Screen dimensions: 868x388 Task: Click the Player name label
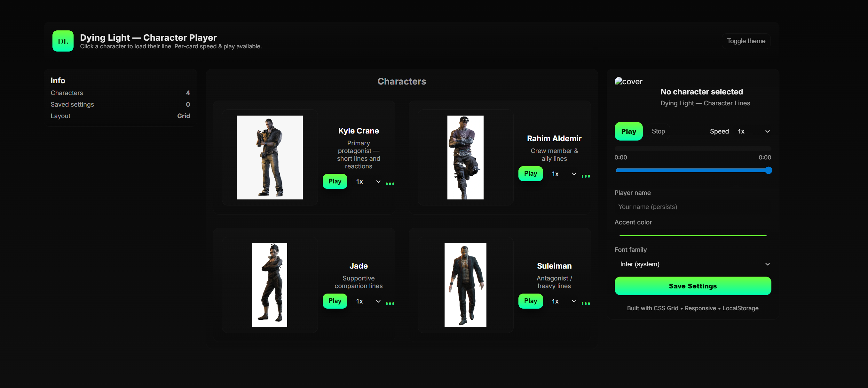point(633,193)
